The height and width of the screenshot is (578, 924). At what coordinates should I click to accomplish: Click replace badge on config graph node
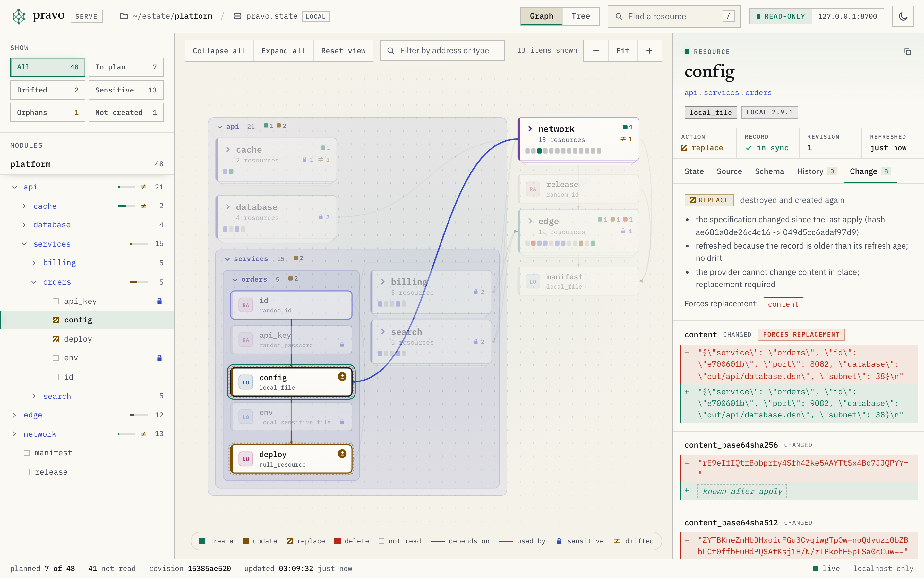pyautogui.click(x=342, y=377)
